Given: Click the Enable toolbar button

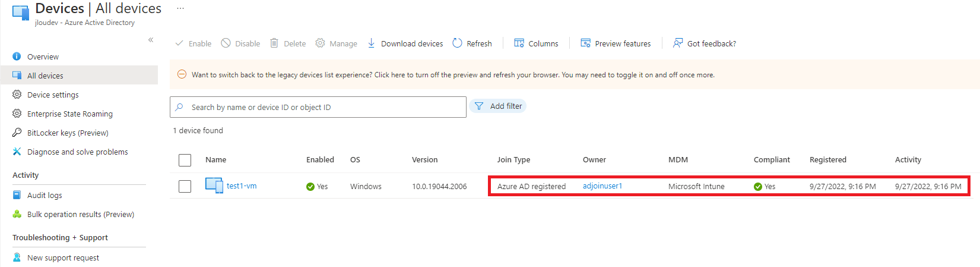Looking at the screenshot, I should [x=194, y=43].
